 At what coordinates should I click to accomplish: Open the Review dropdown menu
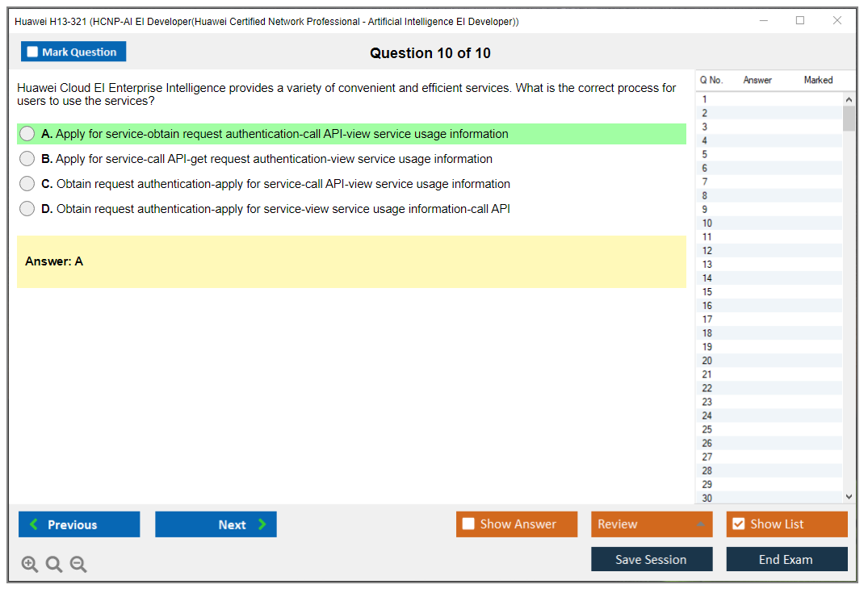pyautogui.click(x=651, y=524)
